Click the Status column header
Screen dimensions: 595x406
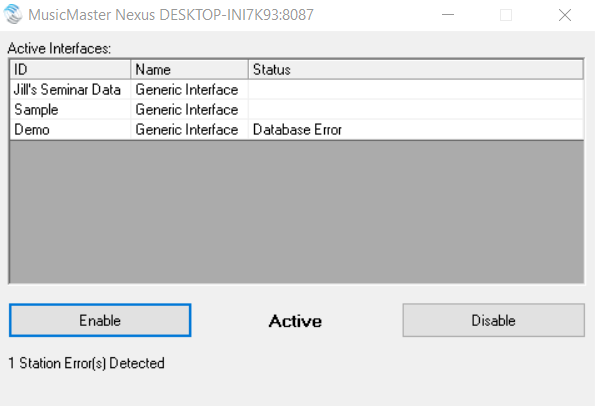pyautogui.click(x=416, y=69)
